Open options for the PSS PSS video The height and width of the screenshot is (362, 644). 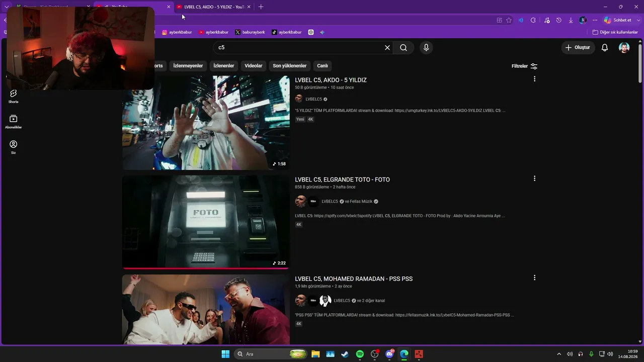(534, 278)
